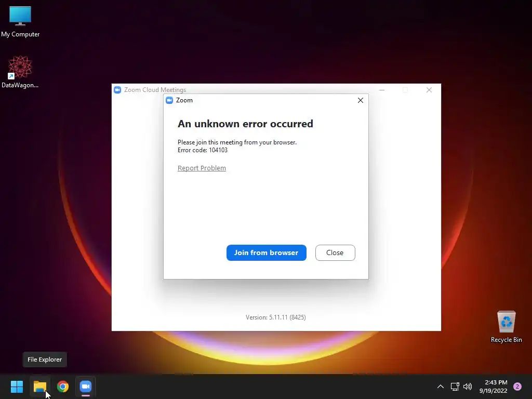The height and width of the screenshot is (399, 532).
Task: Select the Recycle Bin desktop icon
Action: point(506,327)
